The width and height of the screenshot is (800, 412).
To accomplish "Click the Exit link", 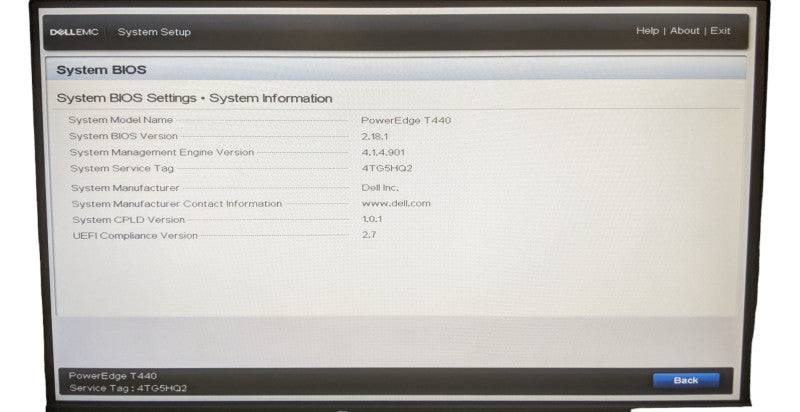I will 720,31.
